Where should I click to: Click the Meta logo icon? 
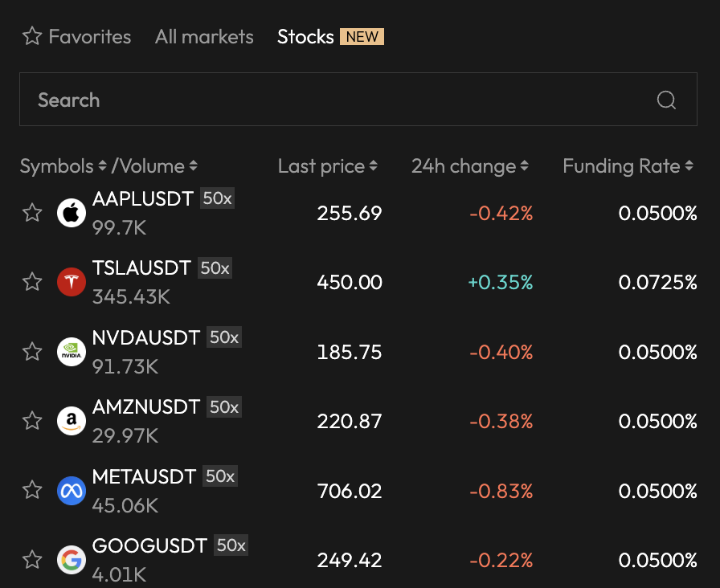(x=72, y=490)
